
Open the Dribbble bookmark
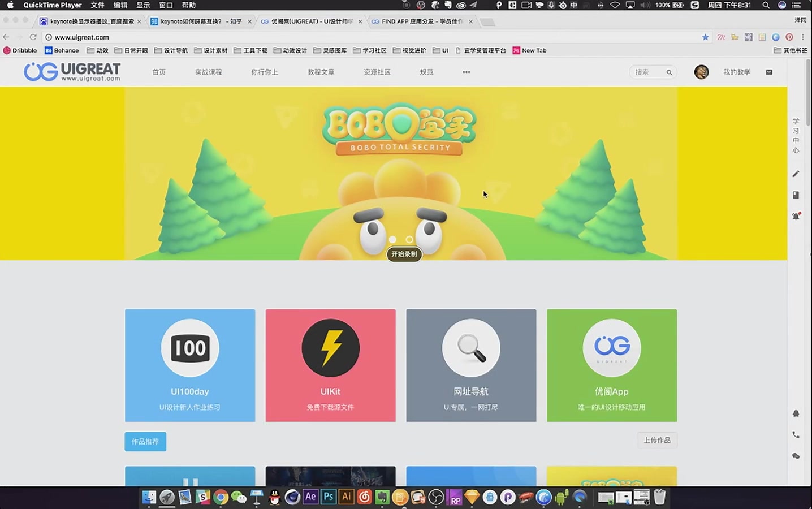click(20, 50)
